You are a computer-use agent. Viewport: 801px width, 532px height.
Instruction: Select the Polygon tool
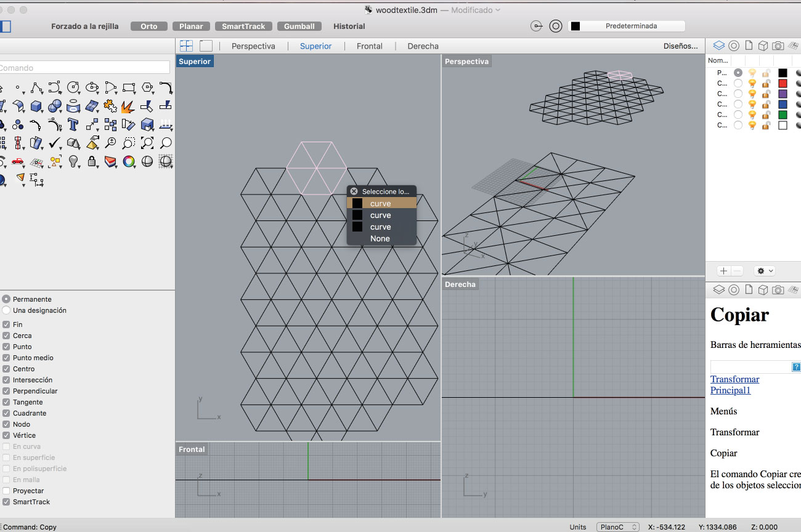[147, 87]
